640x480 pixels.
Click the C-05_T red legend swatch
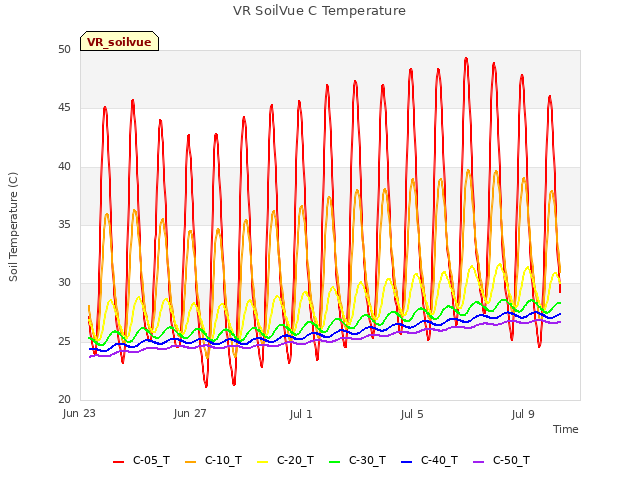point(118,462)
